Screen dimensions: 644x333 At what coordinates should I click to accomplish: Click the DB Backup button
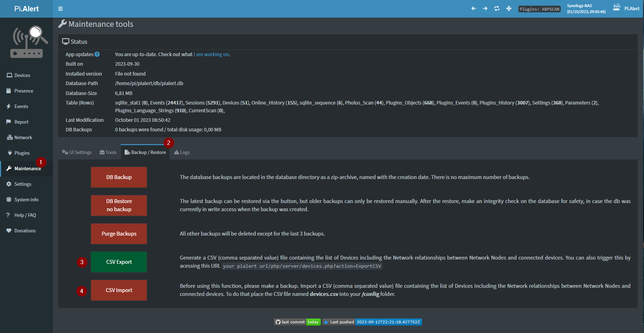pos(119,177)
